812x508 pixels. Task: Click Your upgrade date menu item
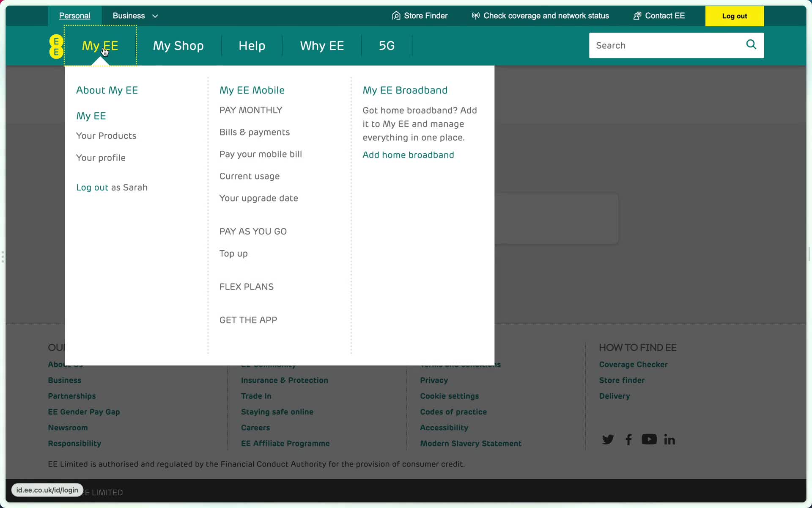pos(259,198)
